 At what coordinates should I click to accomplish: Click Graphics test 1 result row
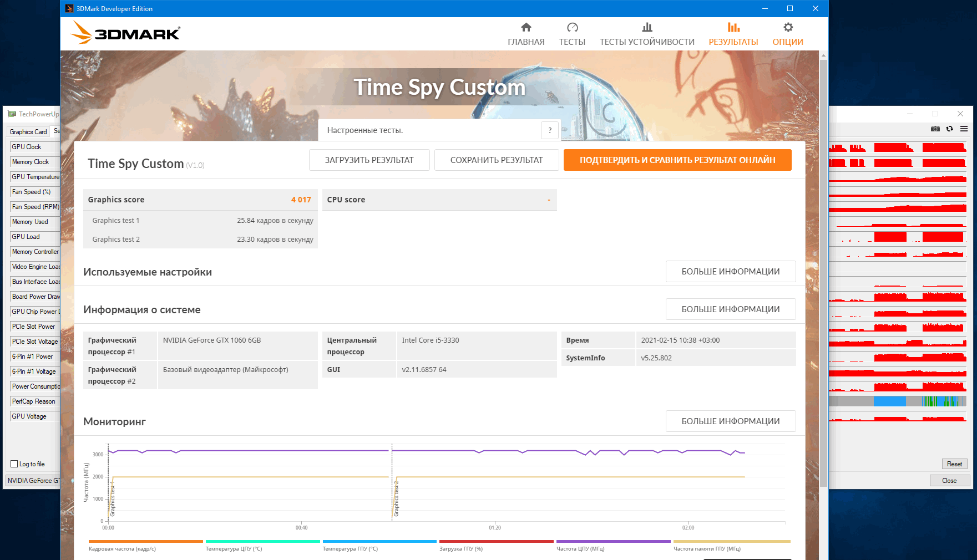[200, 220]
